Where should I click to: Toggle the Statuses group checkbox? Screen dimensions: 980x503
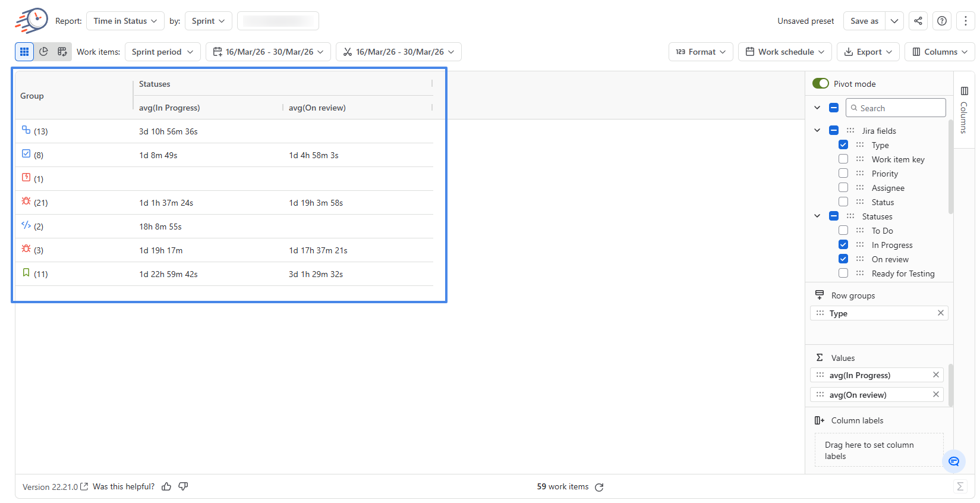[834, 216]
